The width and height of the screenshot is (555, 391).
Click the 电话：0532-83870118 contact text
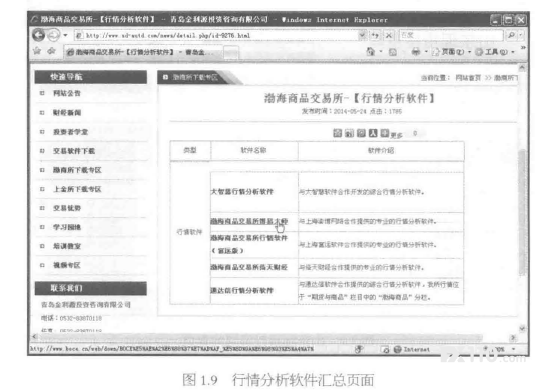tap(71, 318)
